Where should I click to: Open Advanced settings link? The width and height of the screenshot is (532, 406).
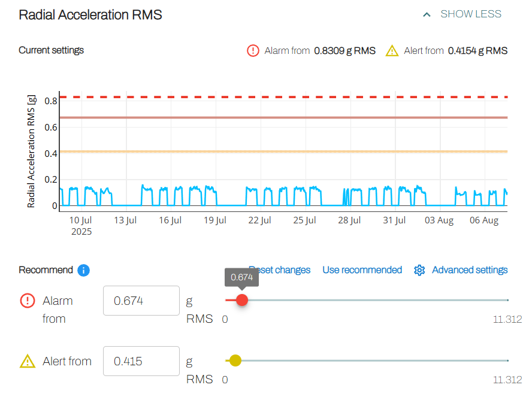pos(470,270)
